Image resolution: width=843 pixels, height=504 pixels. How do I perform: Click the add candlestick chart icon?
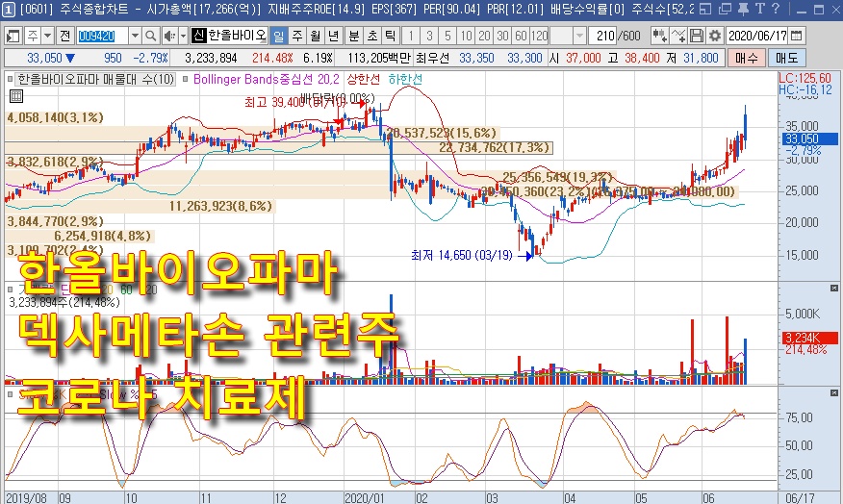pyautogui.click(x=659, y=36)
